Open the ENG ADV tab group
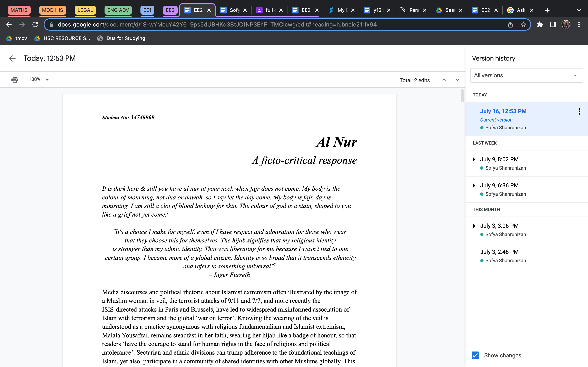Viewport: 588px width, 367px height. point(118,10)
